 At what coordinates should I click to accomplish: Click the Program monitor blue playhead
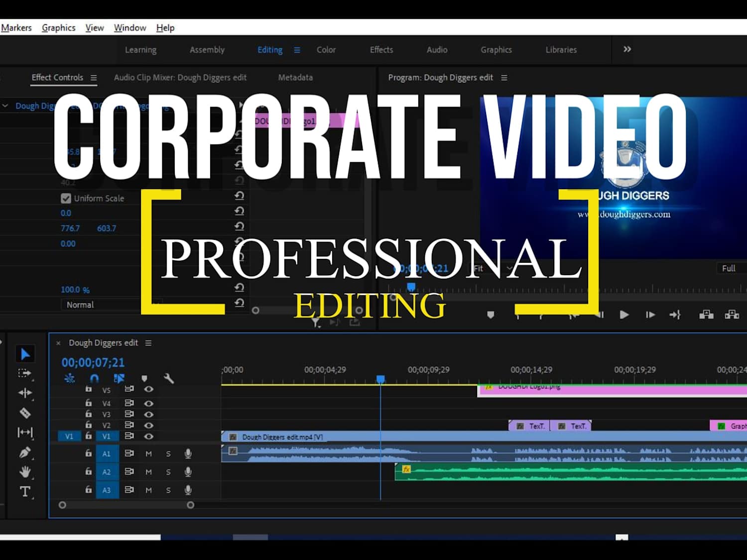click(411, 287)
